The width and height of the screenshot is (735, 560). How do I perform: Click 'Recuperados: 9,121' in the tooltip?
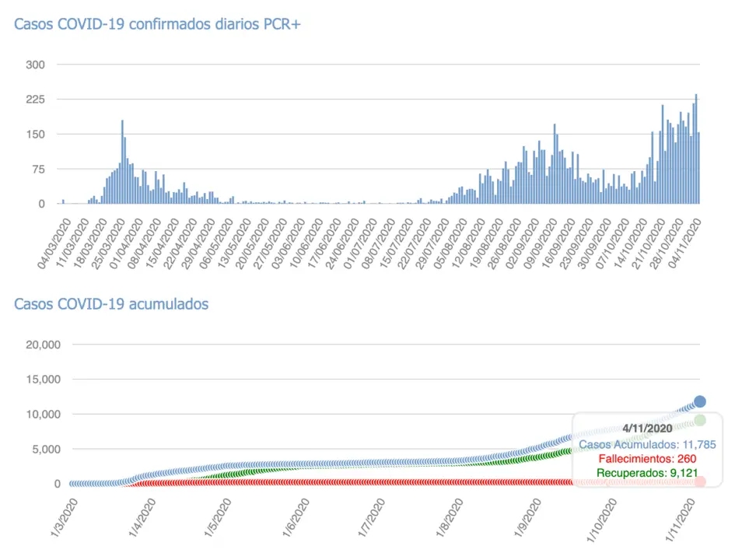click(645, 473)
